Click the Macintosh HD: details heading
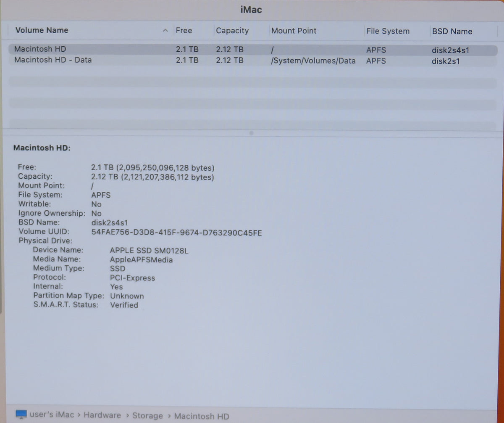 42,148
